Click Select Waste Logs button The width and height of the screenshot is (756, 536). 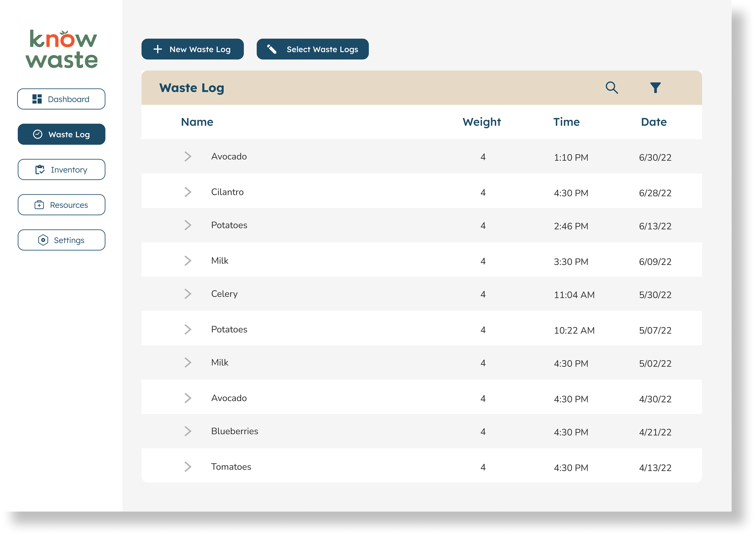point(313,49)
